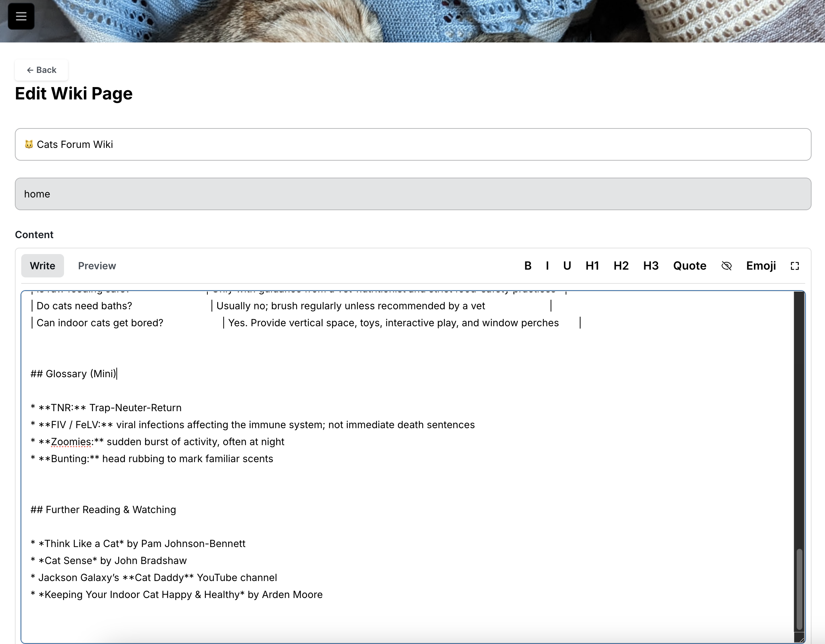Viewport: 825px width, 644px height.
Task: Click the '## Glossary (Mini)' heading line
Action: point(74,374)
